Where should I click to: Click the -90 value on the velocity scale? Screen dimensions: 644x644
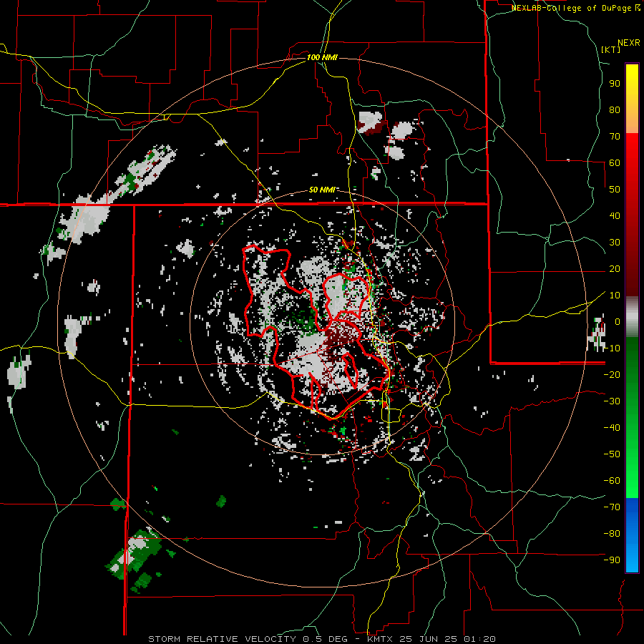click(x=612, y=560)
